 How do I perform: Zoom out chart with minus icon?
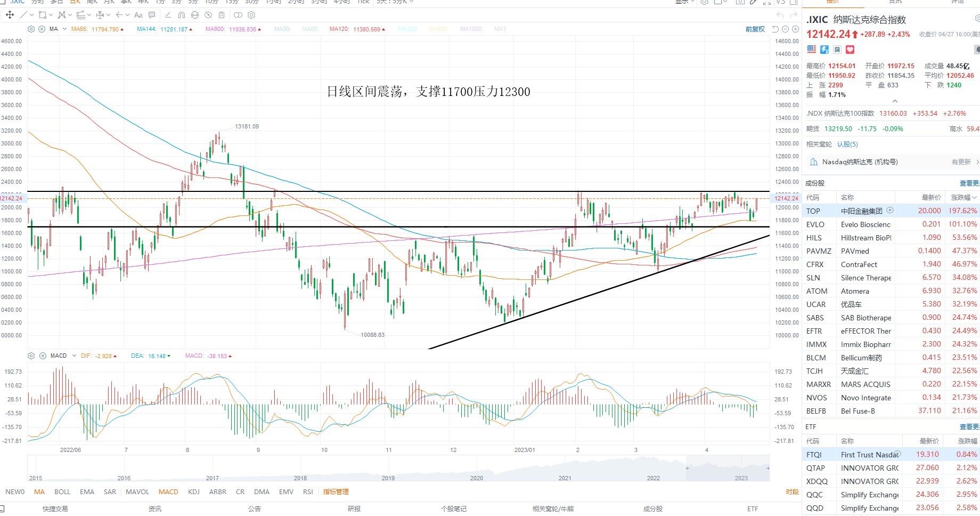[785, 29]
